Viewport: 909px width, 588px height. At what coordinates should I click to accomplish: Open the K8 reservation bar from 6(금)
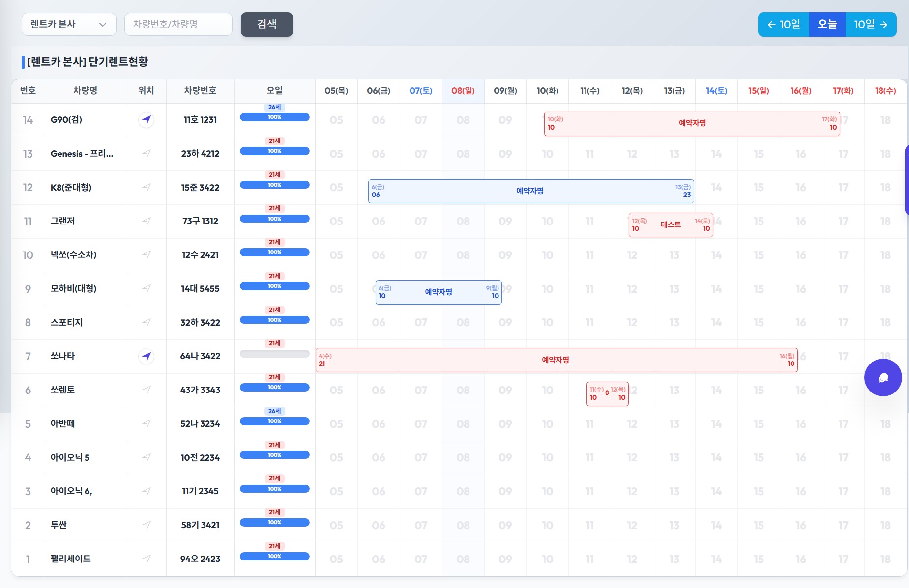pos(530,191)
